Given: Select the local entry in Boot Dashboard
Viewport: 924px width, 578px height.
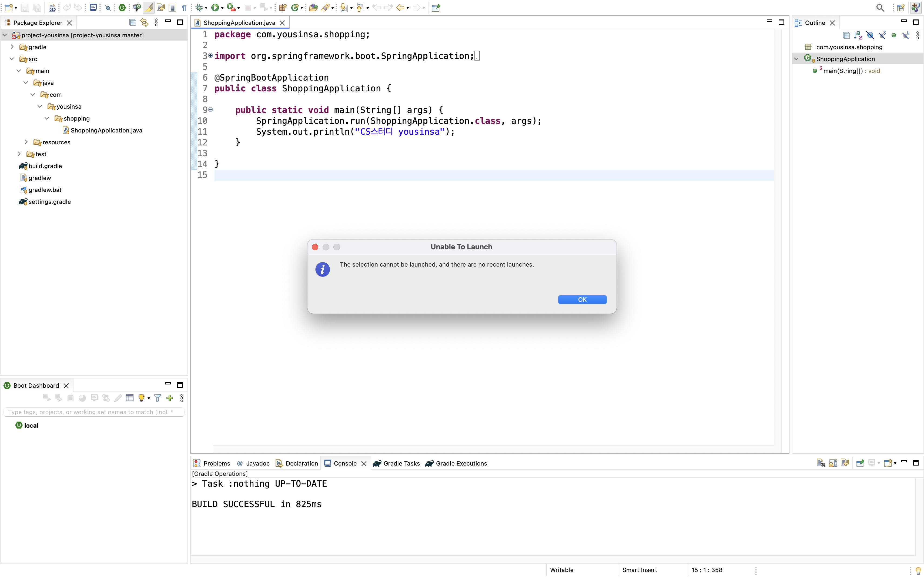Looking at the screenshot, I should click(31, 425).
